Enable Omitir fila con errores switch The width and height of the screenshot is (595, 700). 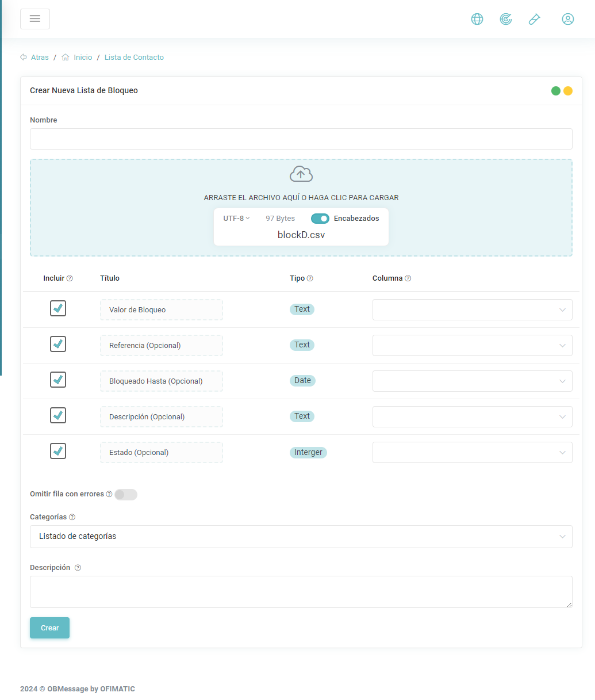[x=126, y=495]
